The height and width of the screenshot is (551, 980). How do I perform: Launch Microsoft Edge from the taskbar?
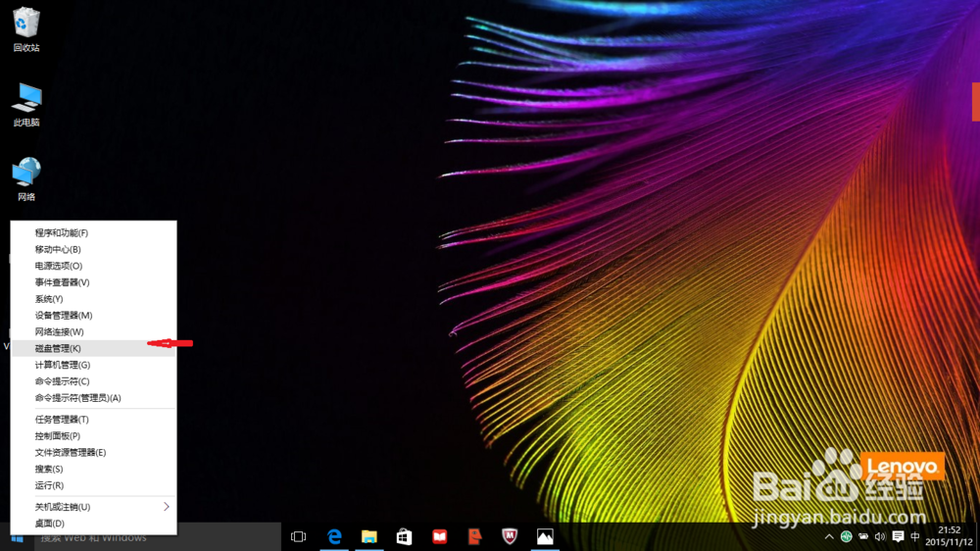(334, 536)
